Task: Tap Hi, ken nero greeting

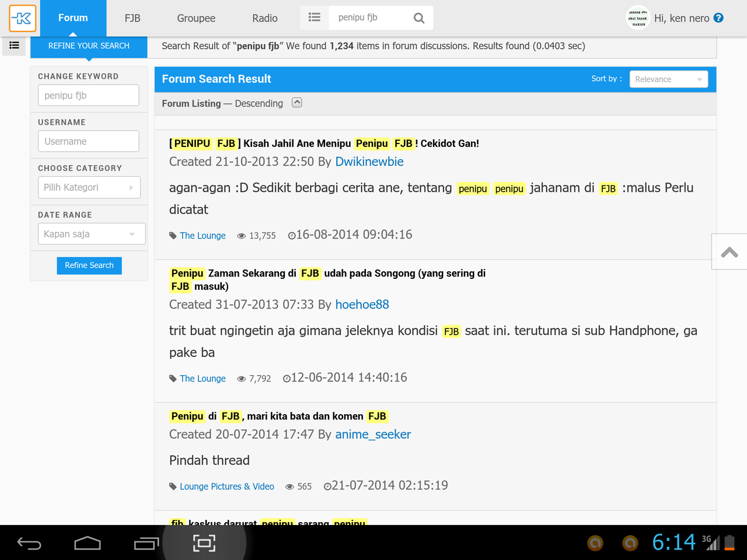Action: (682, 18)
